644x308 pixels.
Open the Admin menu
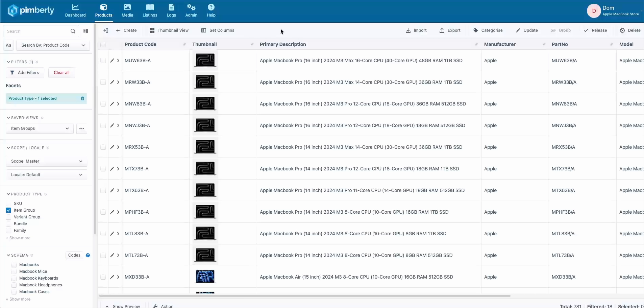[191, 11]
